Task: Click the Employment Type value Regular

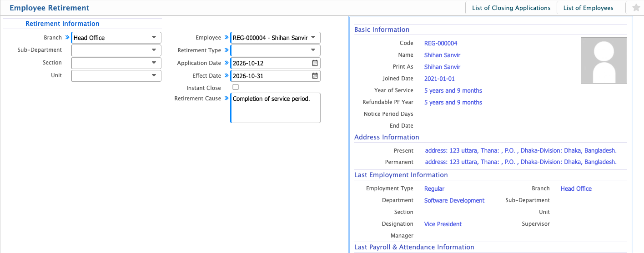Action: (x=434, y=189)
